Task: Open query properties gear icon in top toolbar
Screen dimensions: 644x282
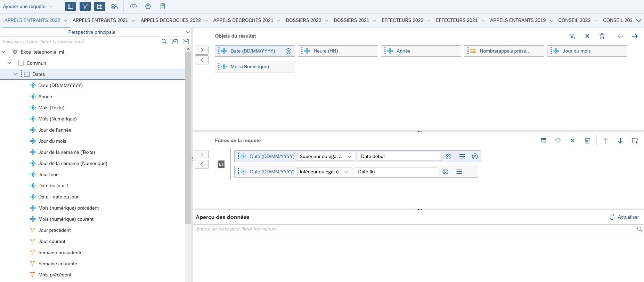Action: click(x=148, y=6)
